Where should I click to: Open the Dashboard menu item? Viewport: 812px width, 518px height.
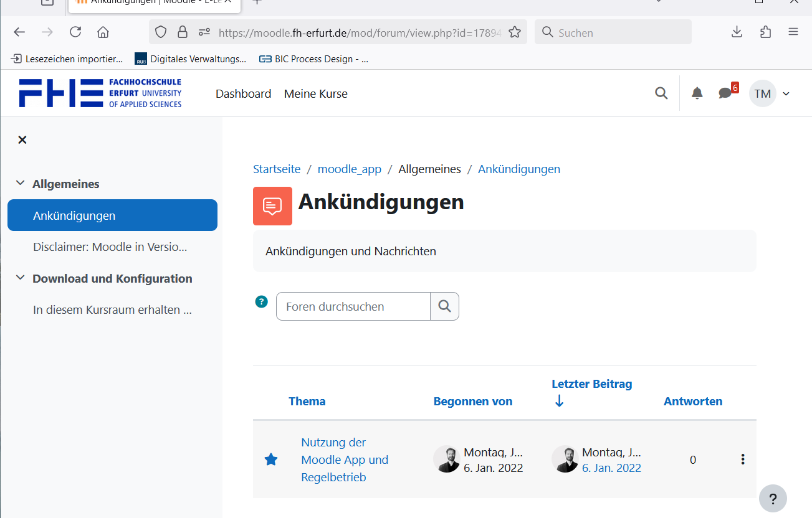[243, 94]
